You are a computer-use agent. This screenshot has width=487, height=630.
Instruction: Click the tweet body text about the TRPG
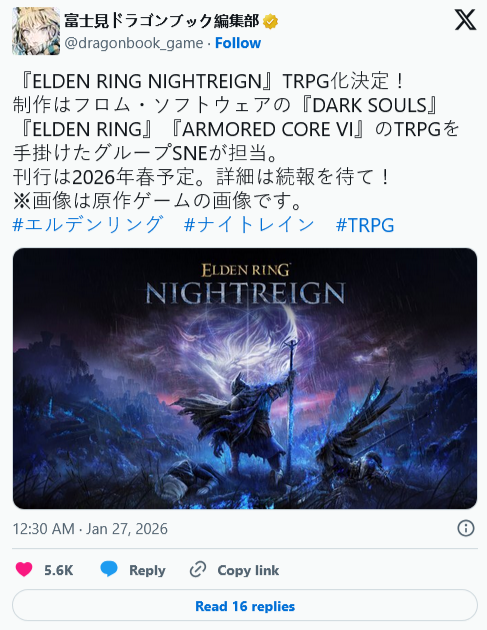236,141
